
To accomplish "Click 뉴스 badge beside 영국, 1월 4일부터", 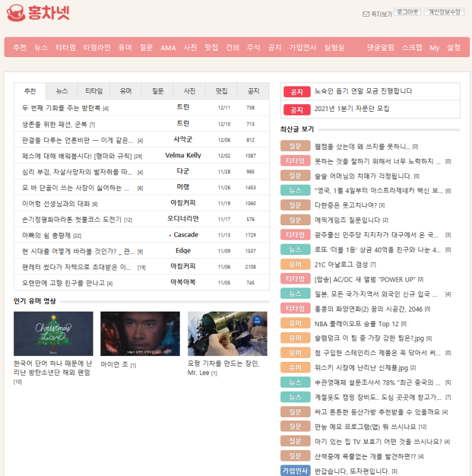I will pos(295,190).
